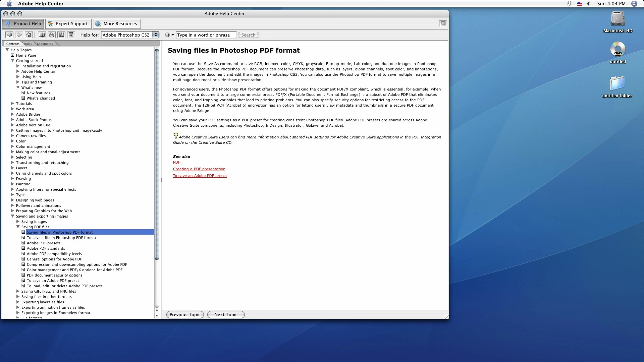Click the search word or phrase field

coord(206,35)
